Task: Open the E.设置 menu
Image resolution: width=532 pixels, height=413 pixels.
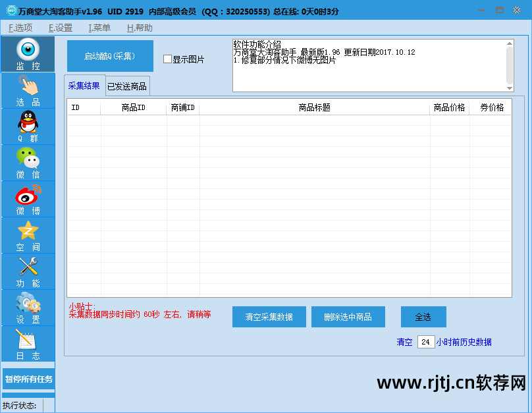Action: pyautogui.click(x=61, y=28)
